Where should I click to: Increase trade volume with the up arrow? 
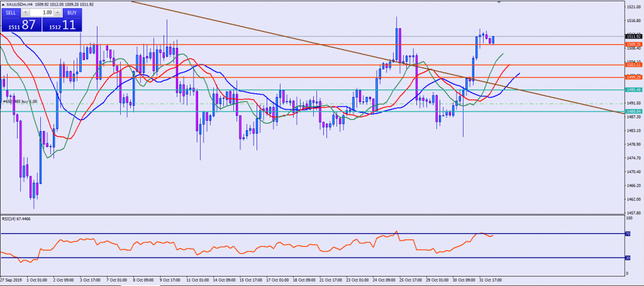point(58,12)
